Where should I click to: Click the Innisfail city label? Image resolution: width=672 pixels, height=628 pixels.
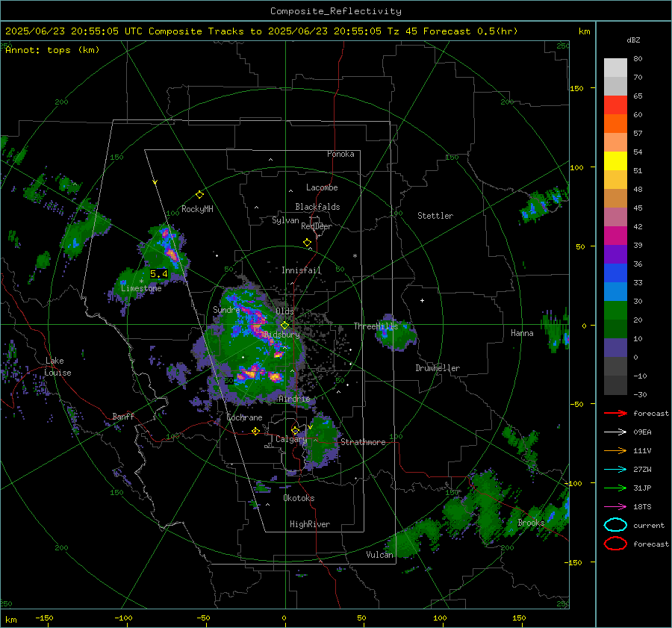pos(302,270)
